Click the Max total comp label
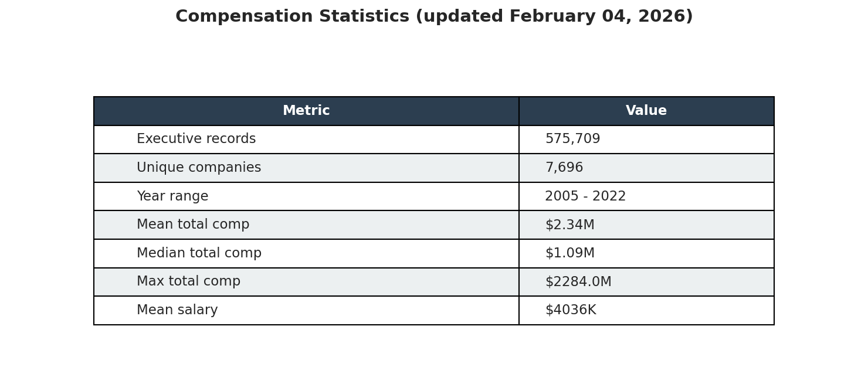 pos(188,282)
